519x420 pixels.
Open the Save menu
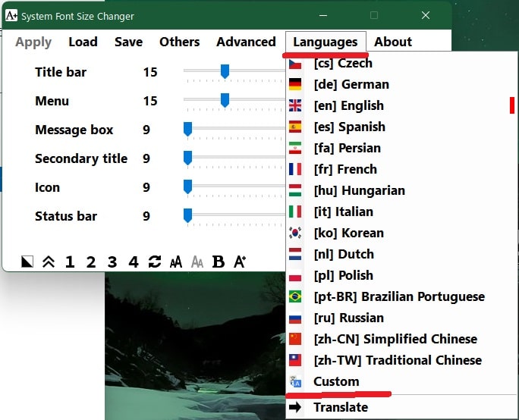click(x=128, y=42)
